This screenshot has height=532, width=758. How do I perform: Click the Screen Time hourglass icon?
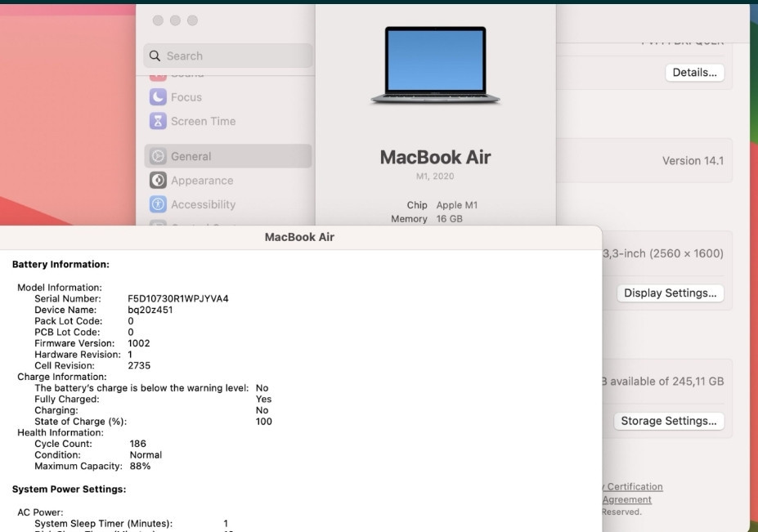click(x=159, y=121)
